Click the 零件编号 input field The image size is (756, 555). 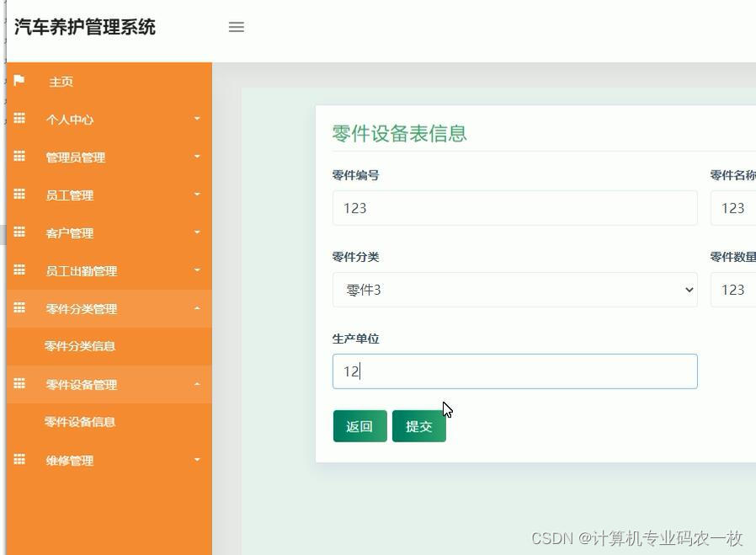514,207
